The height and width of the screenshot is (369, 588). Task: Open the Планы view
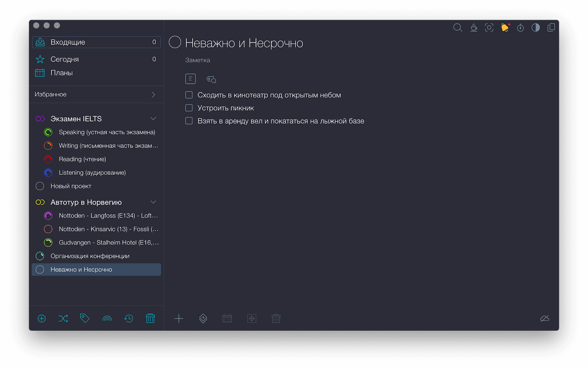click(96, 73)
